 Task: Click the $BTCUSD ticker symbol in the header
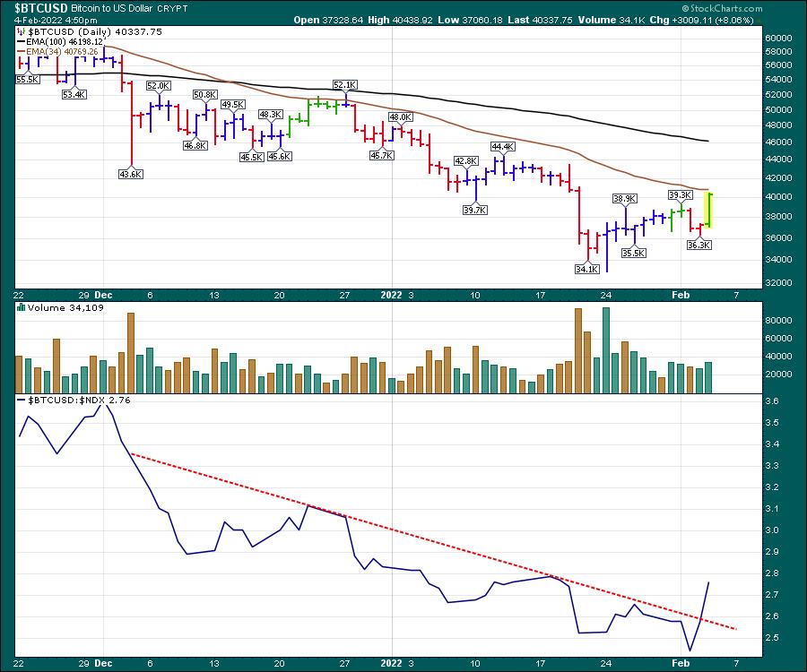33,8
